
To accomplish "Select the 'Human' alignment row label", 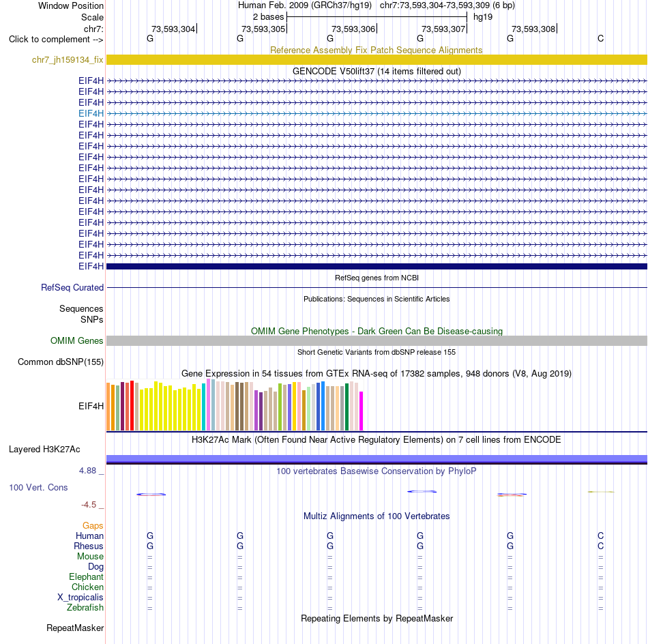I will tap(89, 536).
